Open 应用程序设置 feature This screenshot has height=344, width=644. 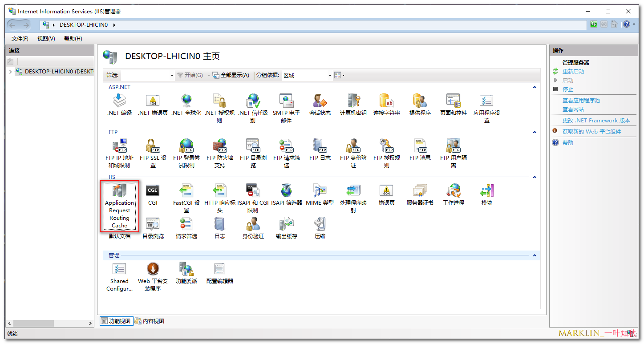coord(487,109)
